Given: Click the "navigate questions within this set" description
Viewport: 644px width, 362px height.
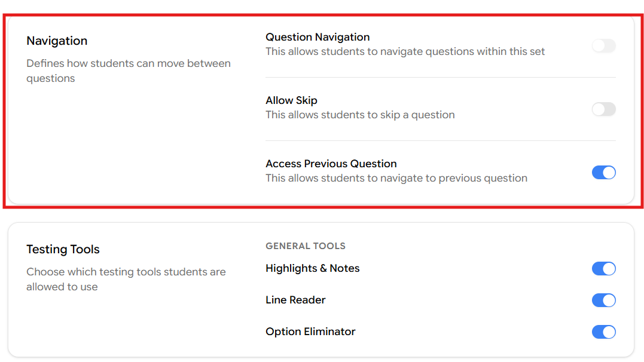Looking at the screenshot, I should pyautogui.click(x=405, y=51).
